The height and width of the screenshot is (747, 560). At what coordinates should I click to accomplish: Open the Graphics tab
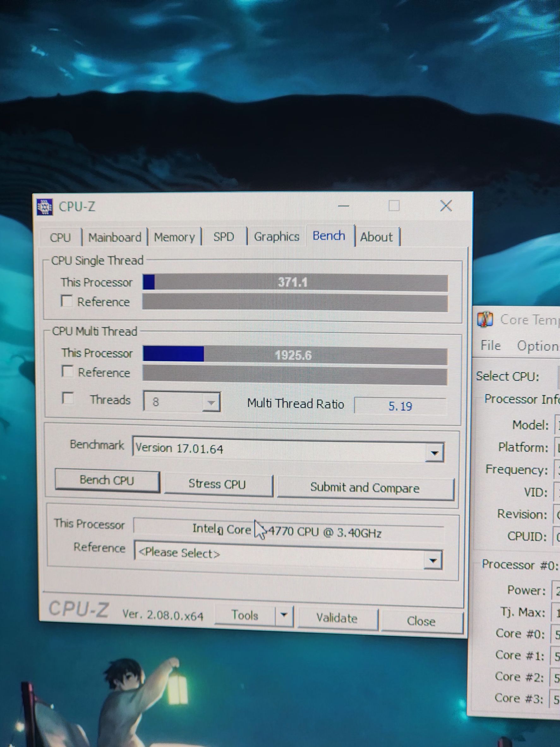[x=277, y=236]
